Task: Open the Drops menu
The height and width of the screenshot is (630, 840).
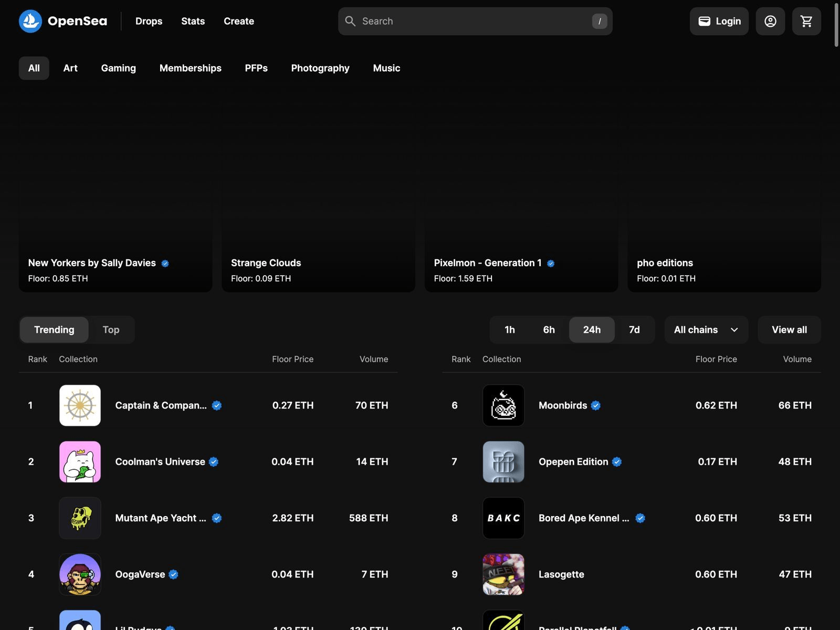Action: [x=149, y=21]
